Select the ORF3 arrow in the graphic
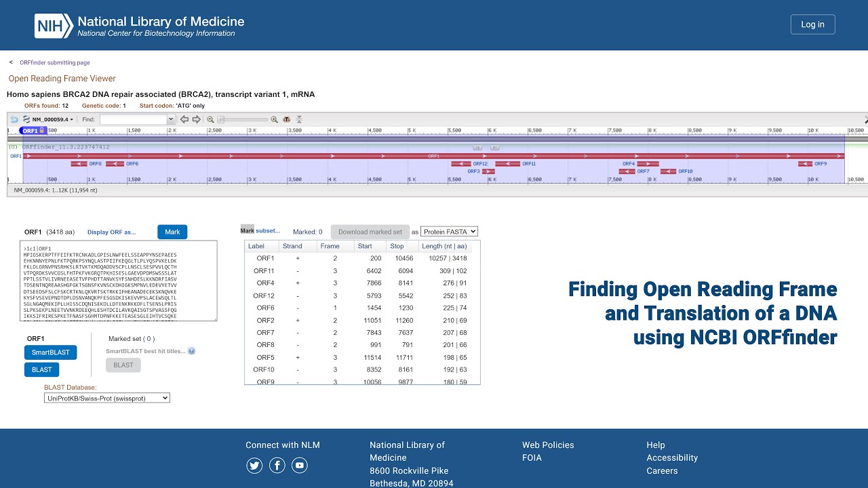 tap(488, 171)
